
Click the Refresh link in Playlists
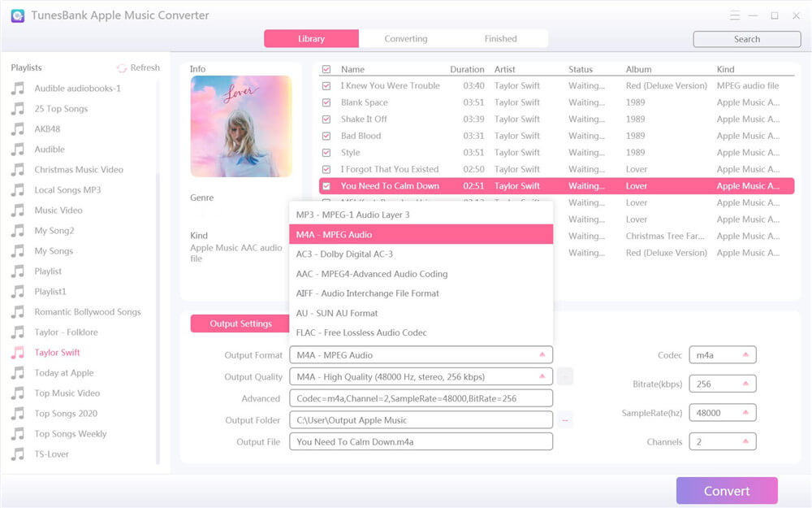pos(145,68)
